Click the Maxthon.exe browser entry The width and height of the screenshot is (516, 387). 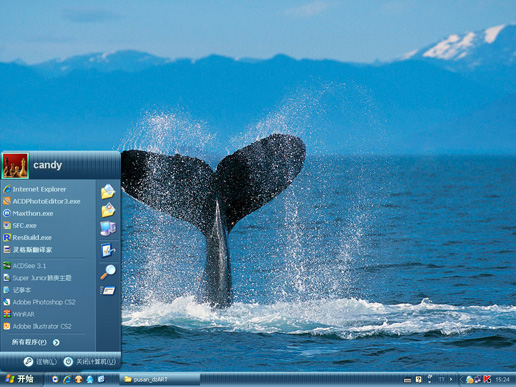[28, 213]
